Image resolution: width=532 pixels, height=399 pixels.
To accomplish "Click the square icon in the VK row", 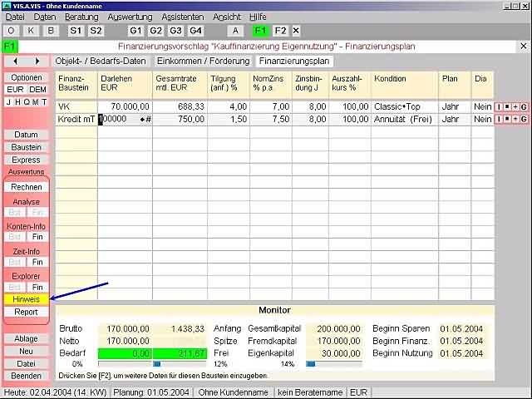I will pyautogui.click(x=507, y=107).
